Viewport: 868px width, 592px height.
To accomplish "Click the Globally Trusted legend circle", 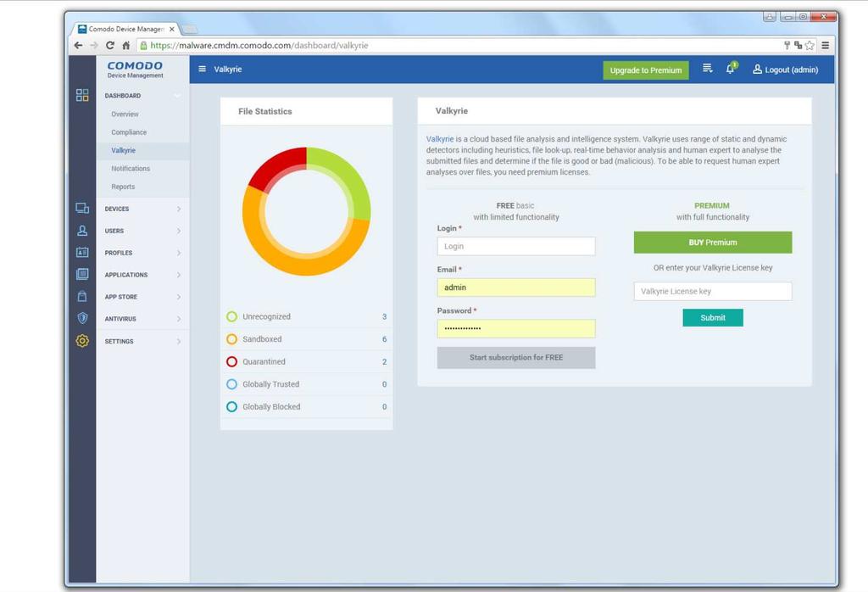I will [x=232, y=383].
